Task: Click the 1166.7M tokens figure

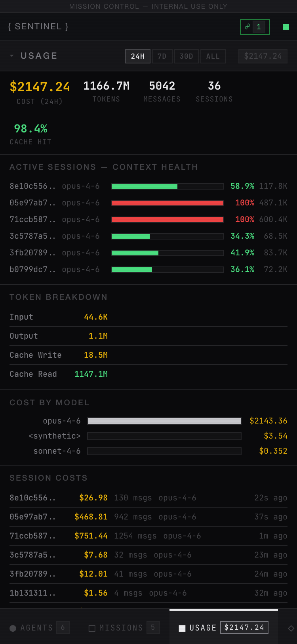Action: point(106,86)
